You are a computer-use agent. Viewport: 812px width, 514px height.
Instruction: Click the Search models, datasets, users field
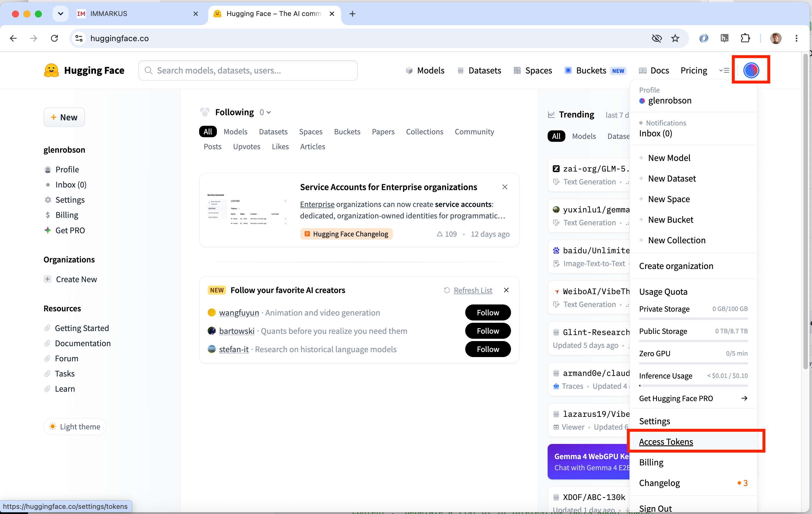pos(248,70)
